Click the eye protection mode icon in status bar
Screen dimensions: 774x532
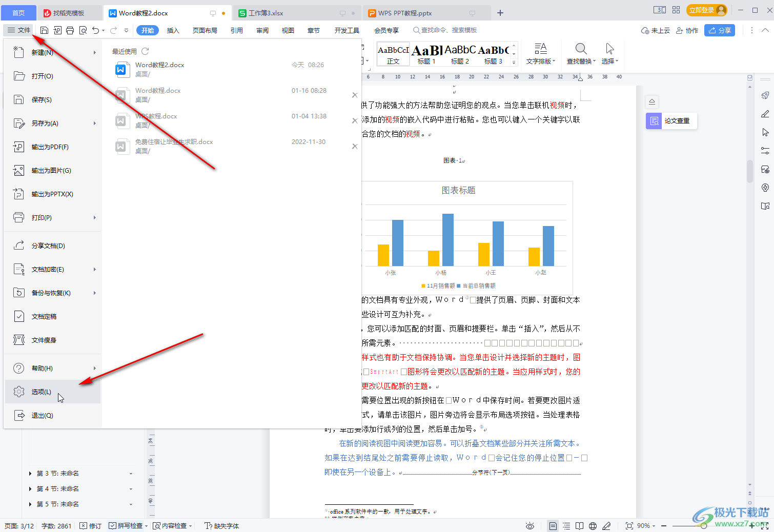[x=530, y=526]
